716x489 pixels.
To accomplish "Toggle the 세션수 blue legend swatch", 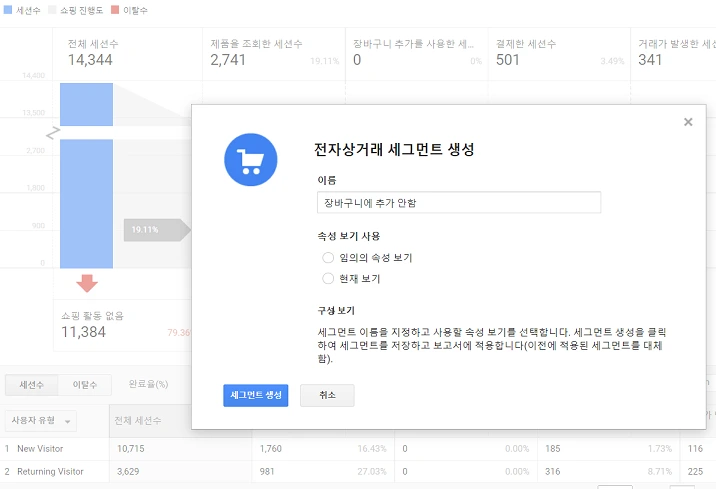I will (8, 10).
